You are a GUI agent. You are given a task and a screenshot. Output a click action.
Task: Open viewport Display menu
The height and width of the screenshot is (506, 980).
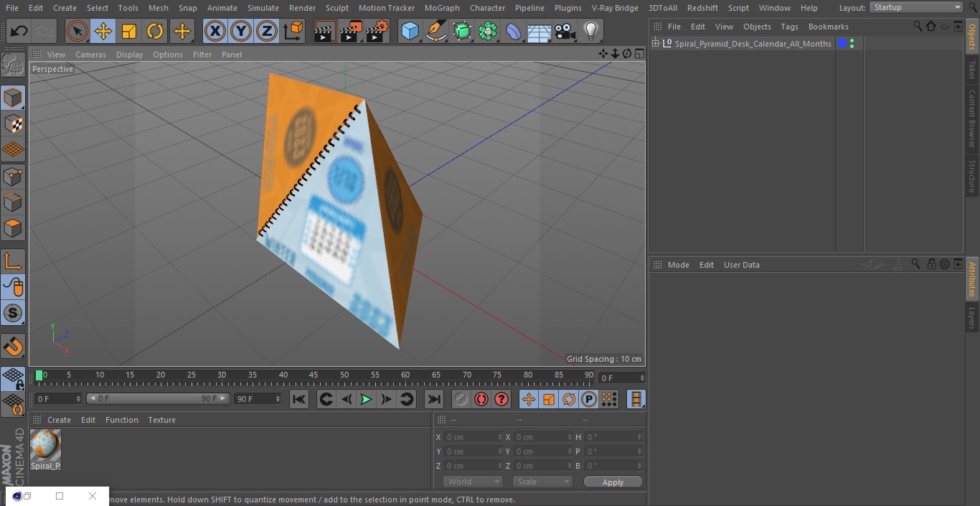point(129,55)
